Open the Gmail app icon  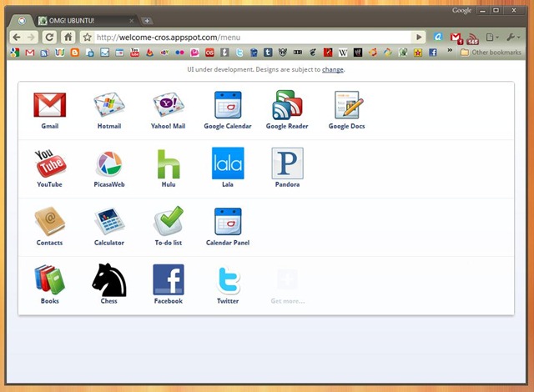pos(50,105)
